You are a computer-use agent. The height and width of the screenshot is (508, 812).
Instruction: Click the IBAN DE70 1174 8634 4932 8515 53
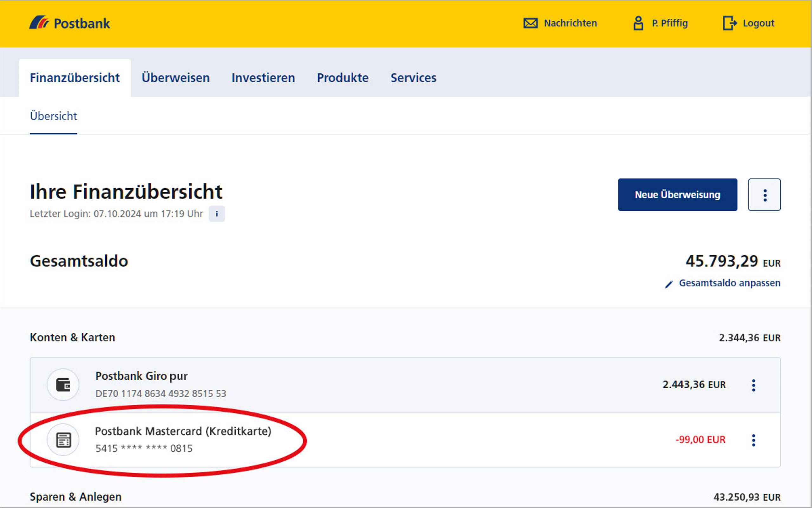(161, 394)
